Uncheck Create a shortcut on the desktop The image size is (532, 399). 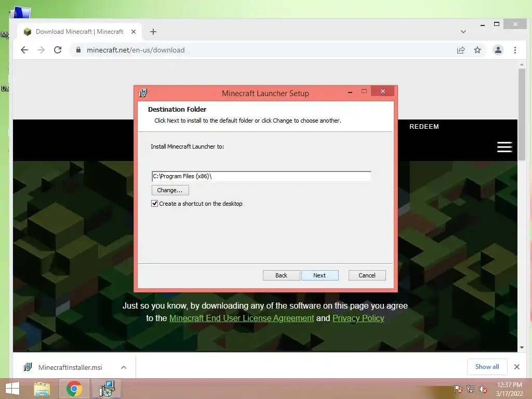[154, 204]
